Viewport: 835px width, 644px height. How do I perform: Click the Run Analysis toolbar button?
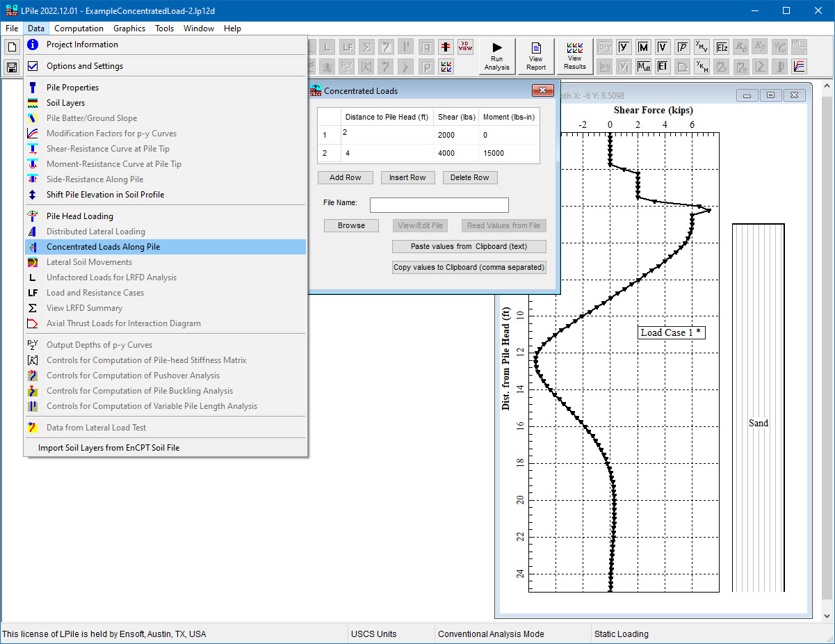[496, 56]
